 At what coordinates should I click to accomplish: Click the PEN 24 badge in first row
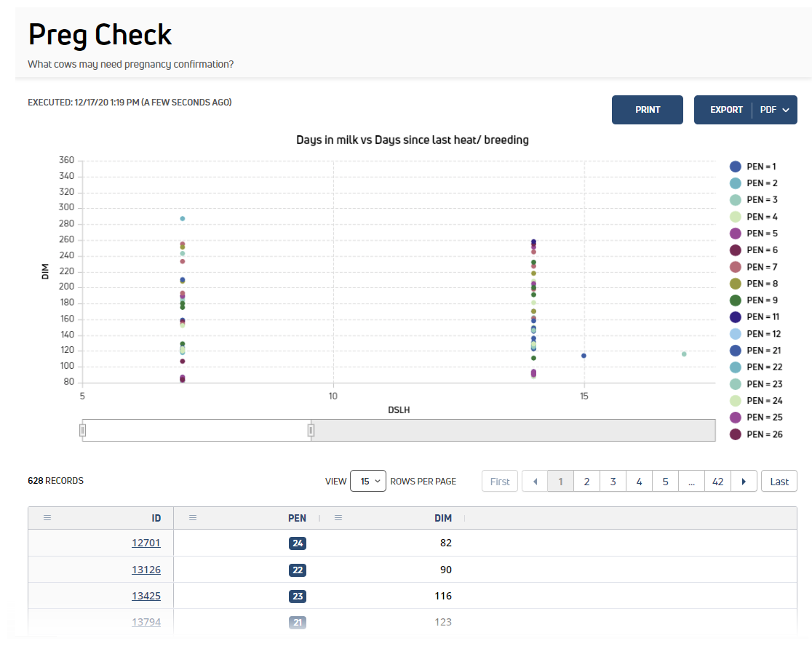298,543
